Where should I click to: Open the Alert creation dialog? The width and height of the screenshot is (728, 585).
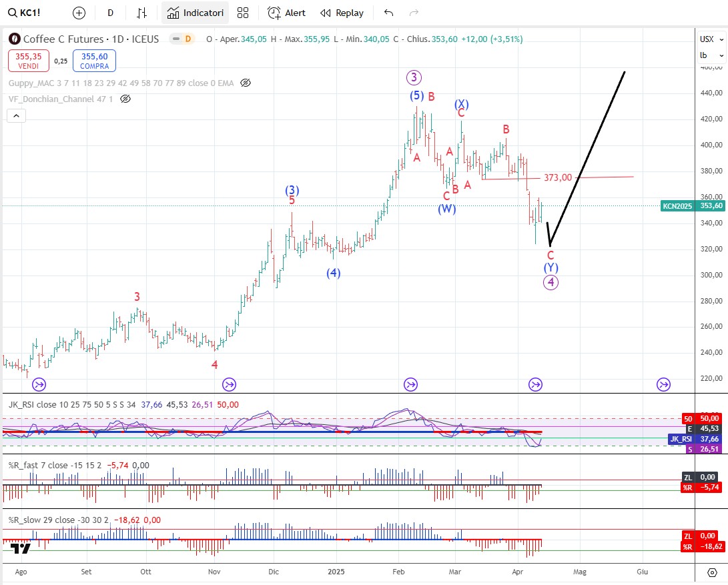pos(286,13)
